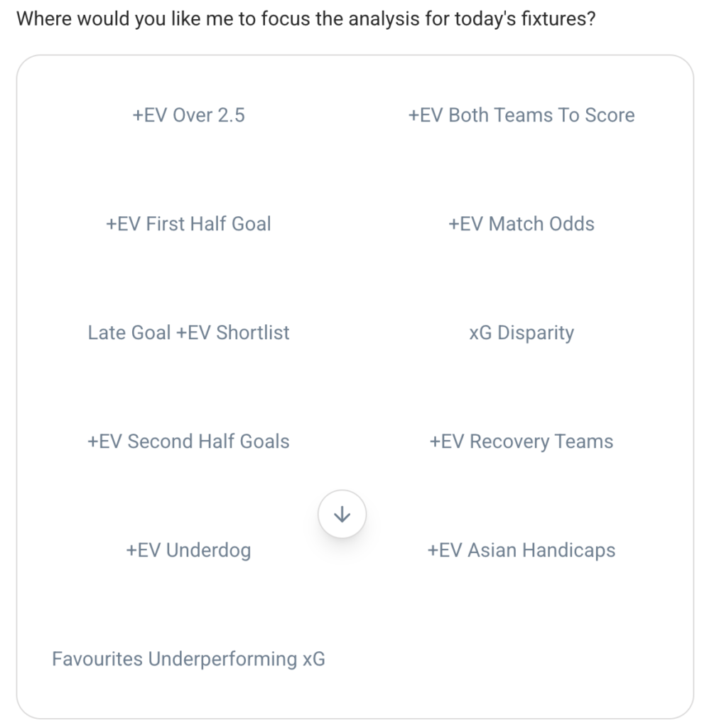The image size is (719, 728).
Task: Focus analysis on underdog value bets
Action: tap(188, 550)
